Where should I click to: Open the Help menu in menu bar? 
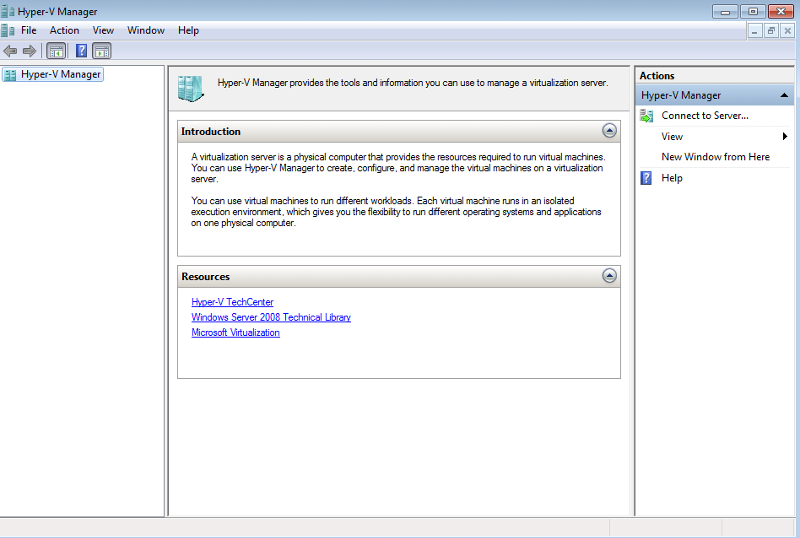pos(188,31)
